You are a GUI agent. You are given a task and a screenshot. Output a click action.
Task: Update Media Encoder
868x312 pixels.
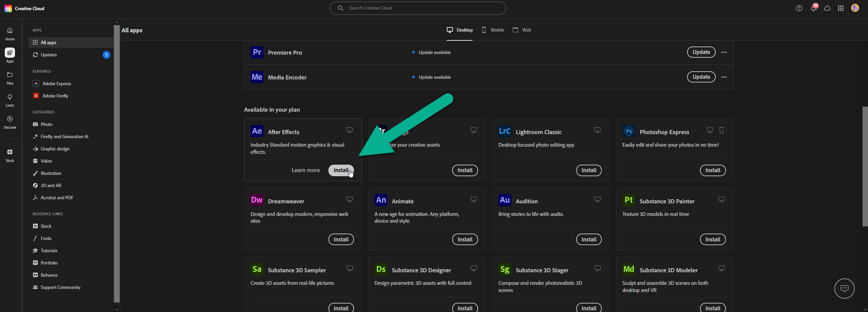coord(701,77)
